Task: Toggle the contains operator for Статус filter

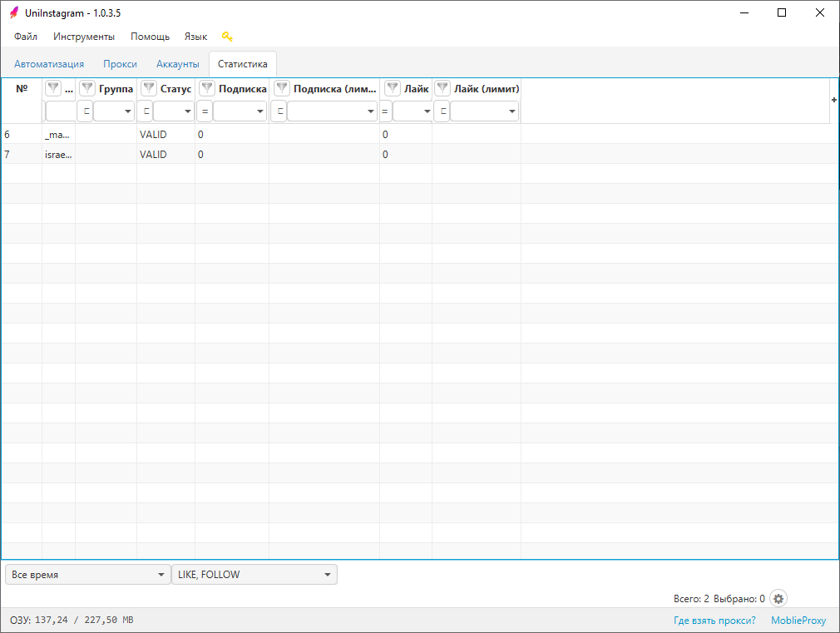Action: pyautogui.click(x=146, y=111)
